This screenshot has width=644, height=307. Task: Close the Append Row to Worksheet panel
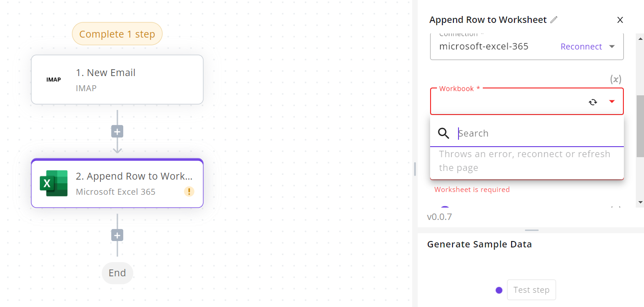[620, 20]
